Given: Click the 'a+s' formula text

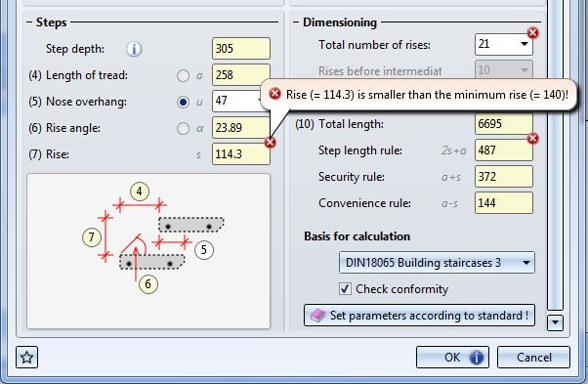Looking at the screenshot, I should click(451, 177).
